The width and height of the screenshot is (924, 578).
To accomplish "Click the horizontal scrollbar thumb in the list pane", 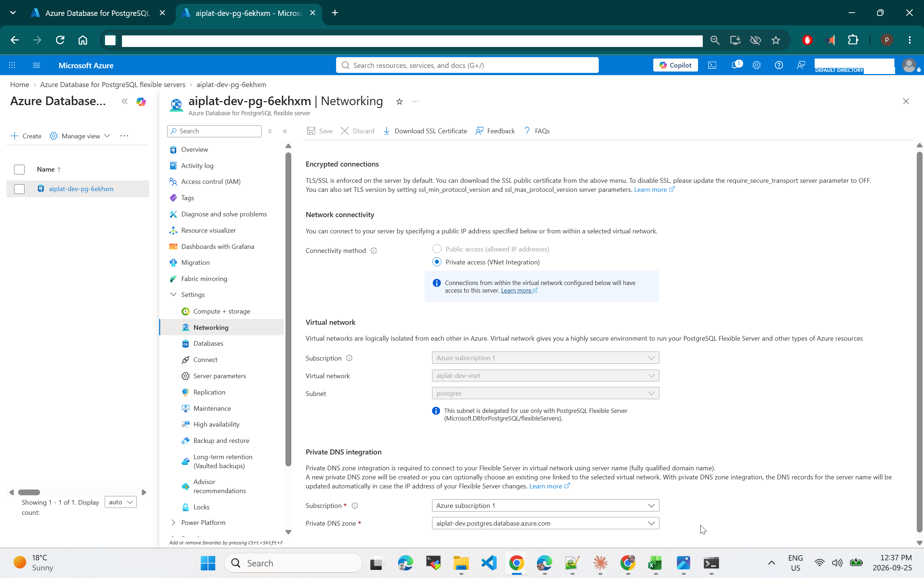I will click(x=29, y=492).
